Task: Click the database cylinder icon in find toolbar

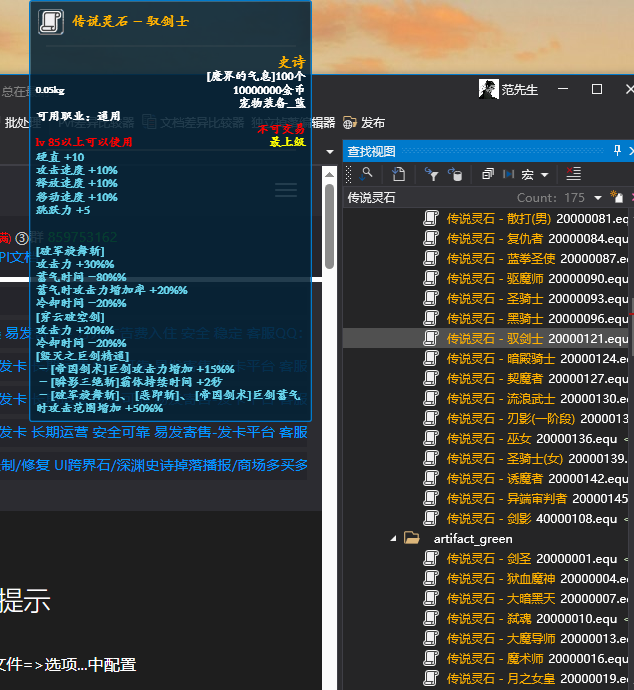Action: 454,174
